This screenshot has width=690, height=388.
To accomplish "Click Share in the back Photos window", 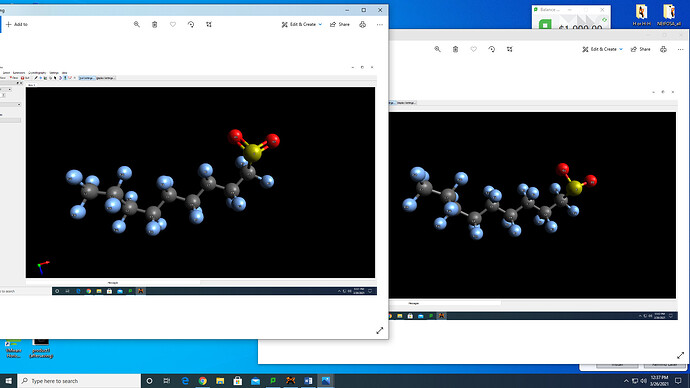I will [641, 49].
